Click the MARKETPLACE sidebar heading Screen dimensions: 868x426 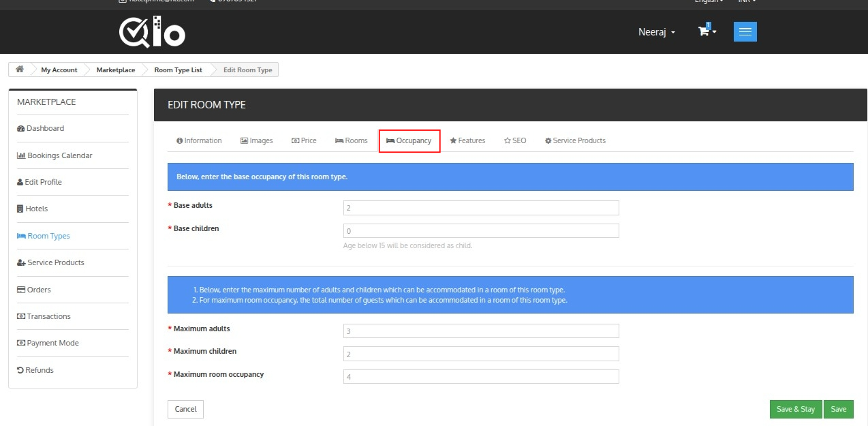coord(46,102)
